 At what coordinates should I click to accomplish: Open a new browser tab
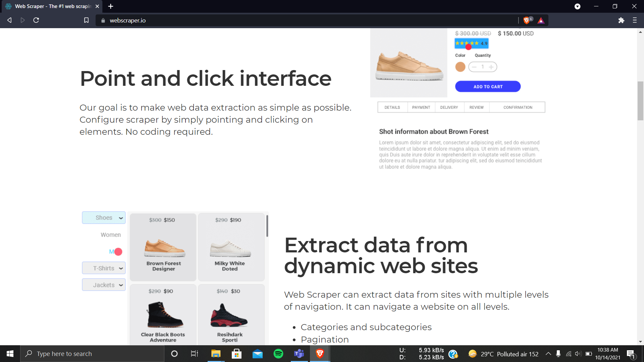[x=111, y=6]
